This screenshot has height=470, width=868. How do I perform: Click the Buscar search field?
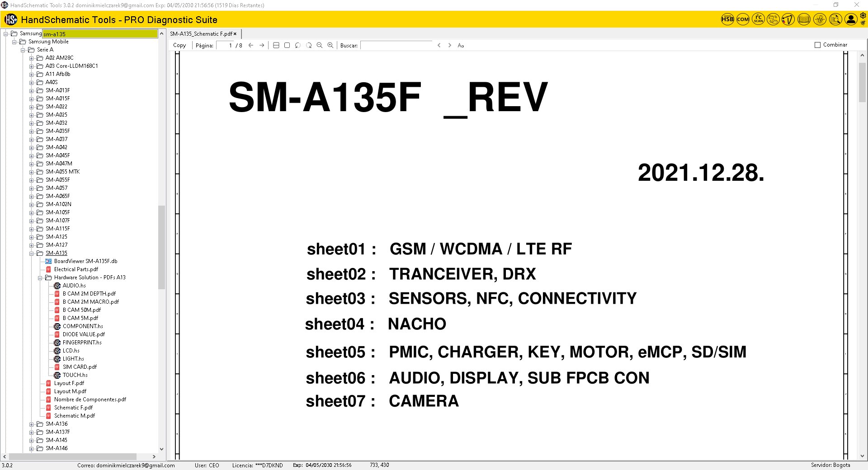click(396, 45)
